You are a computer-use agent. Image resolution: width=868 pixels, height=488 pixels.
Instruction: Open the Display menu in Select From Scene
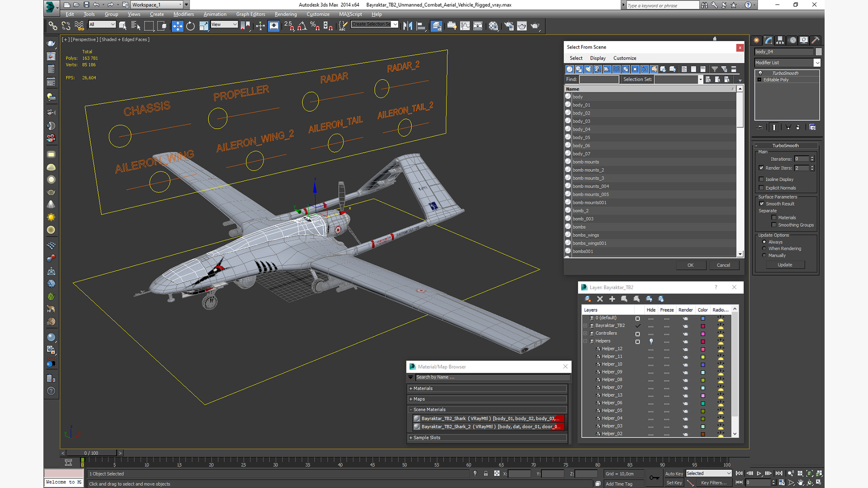(597, 58)
